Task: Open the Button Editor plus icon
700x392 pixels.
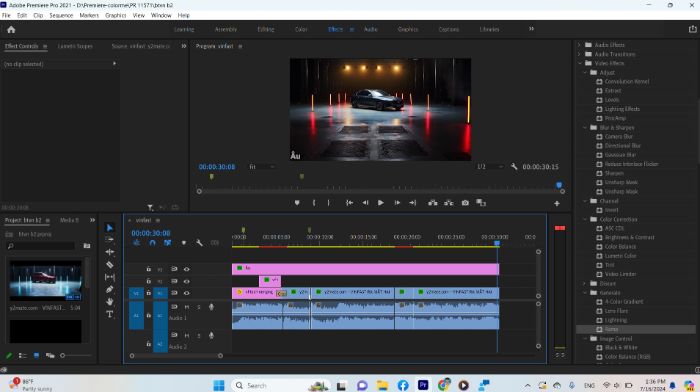Action: (x=557, y=204)
